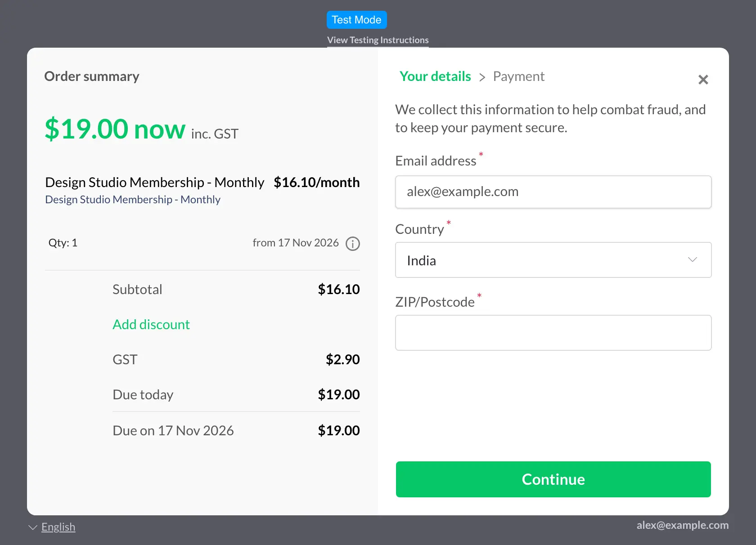Viewport: 756px width, 545px height.
Task: Close the checkout dialog with X
Action: point(703,80)
